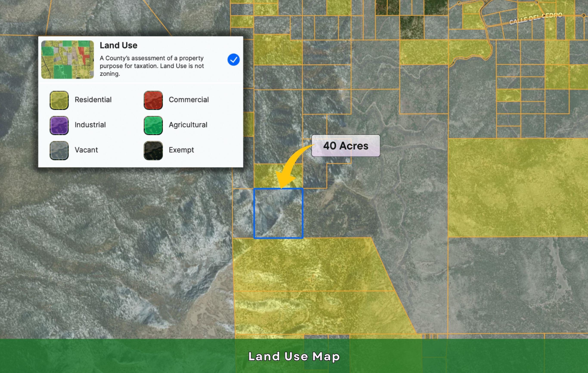
Task: Select the blue outlined 40 acre parcel
Action: pyautogui.click(x=278, y=213)
